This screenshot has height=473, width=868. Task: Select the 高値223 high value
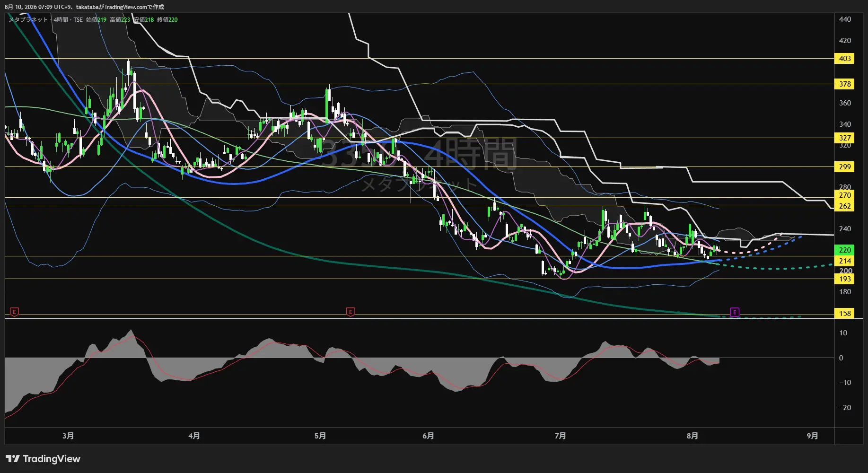tap(120, 20)
